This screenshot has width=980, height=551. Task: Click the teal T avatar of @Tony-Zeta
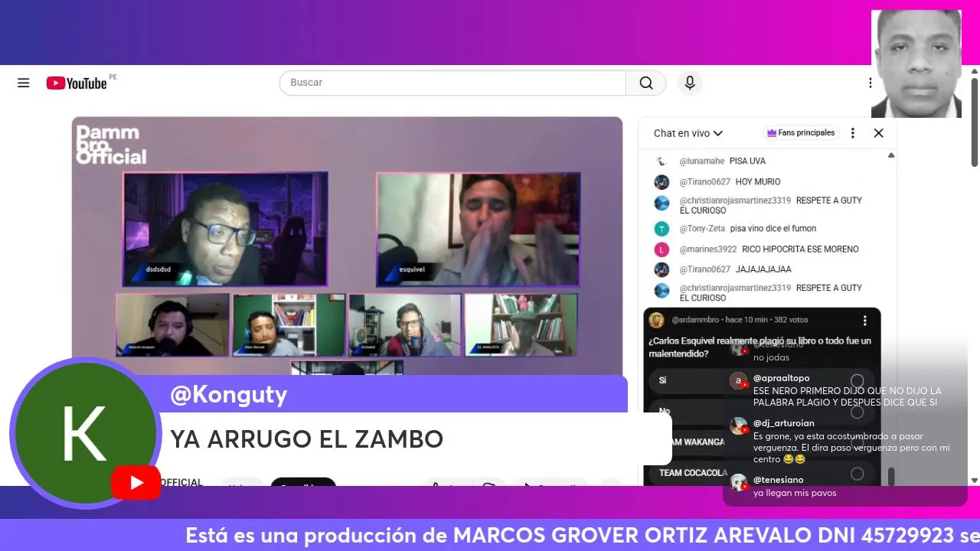662,229
